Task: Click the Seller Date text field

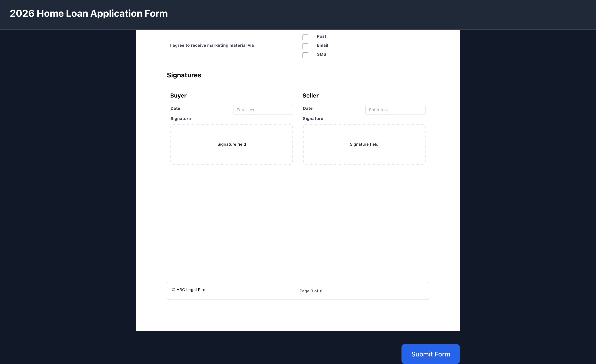Action: click(395, 110)
